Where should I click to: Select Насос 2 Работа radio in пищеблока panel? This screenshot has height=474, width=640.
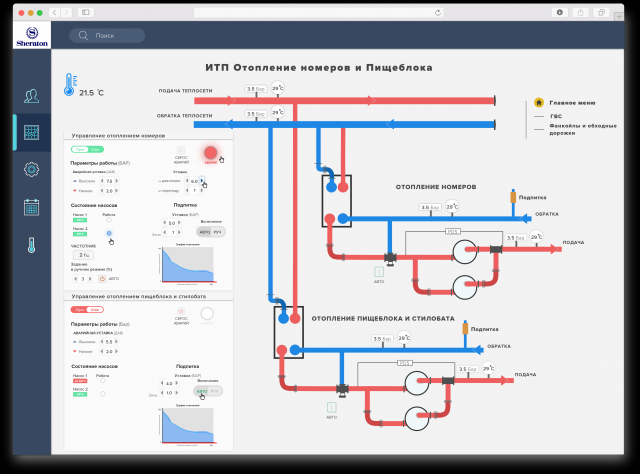point(102,394)
